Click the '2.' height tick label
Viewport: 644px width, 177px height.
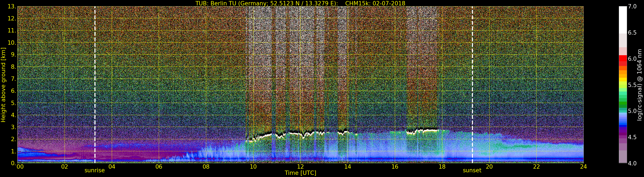[13, 139]
